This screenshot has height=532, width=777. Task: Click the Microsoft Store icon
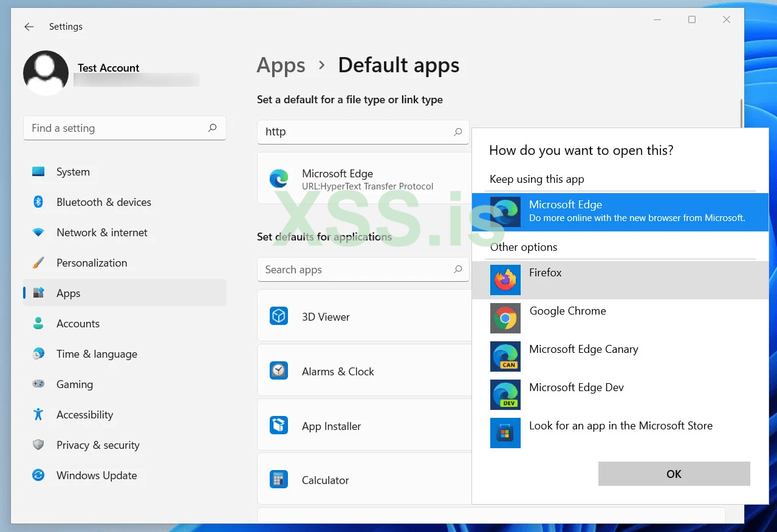tap(505, 433)
